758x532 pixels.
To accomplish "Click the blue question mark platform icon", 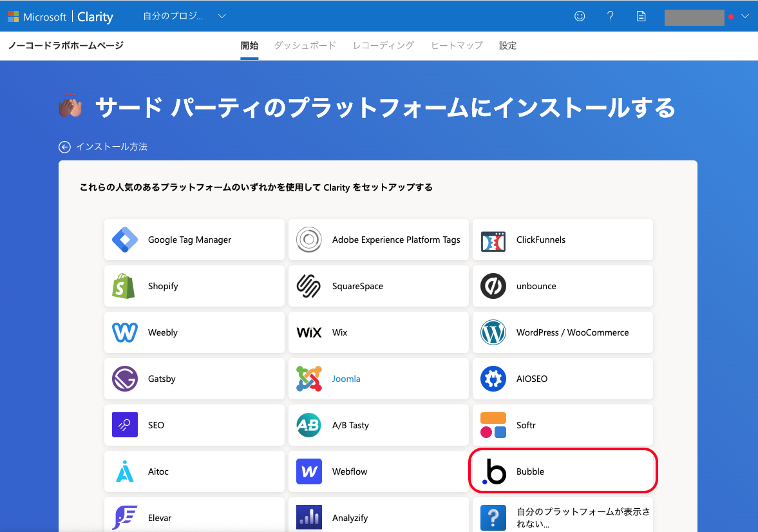I will point(493,517).
